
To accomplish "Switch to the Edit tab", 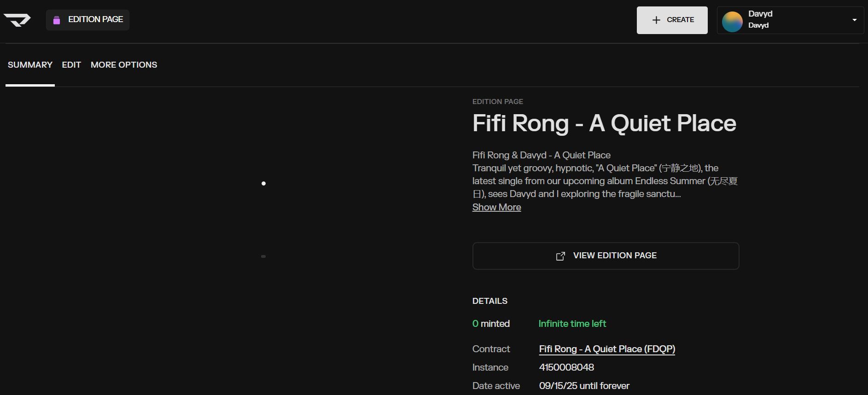I will [71, 65].
